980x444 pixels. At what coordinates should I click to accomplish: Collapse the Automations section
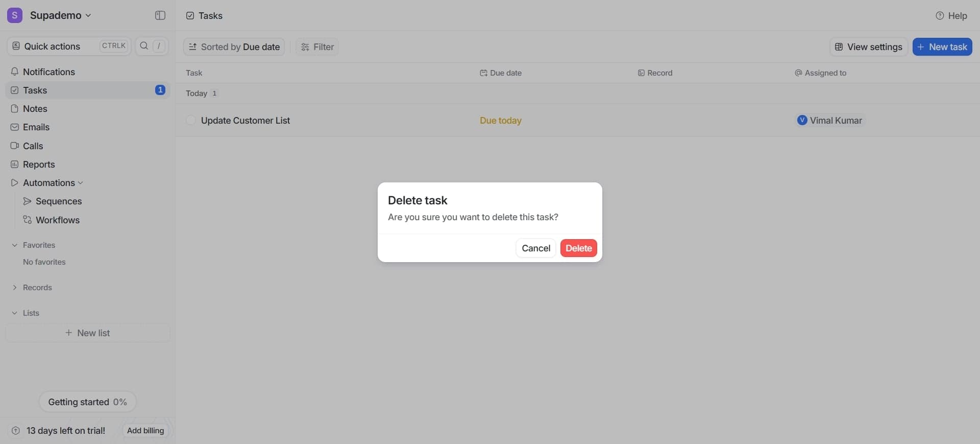(81, 183)
